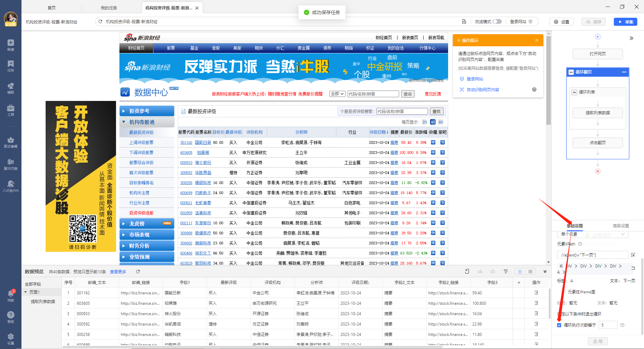Click the blue 采集 button

tap(626, 22)
